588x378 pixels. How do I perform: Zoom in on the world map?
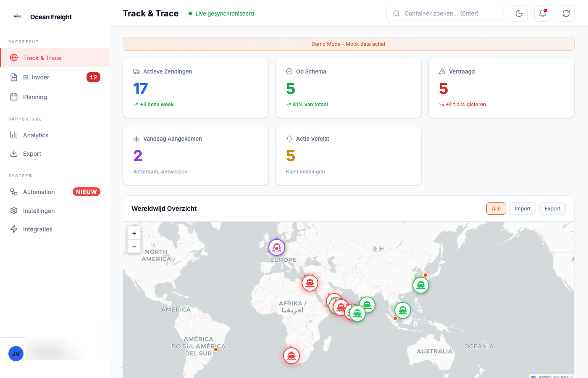tap(134, 234)
